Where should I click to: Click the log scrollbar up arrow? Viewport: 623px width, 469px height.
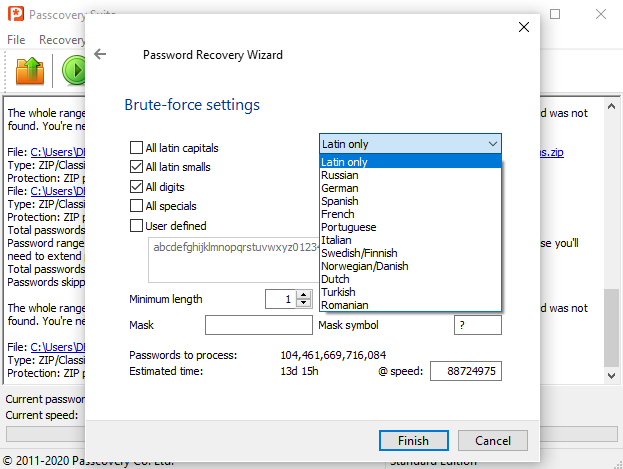[611, 106]
